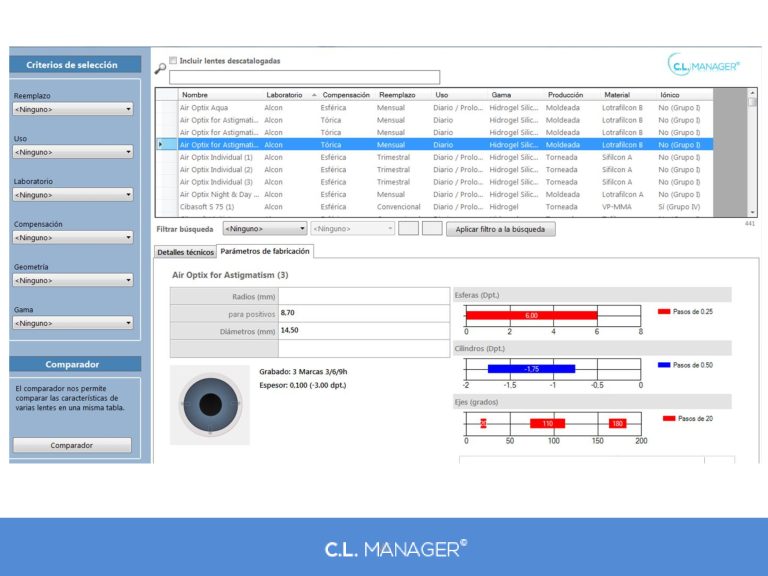Click the 14,50 diameter value cell
Image resolution: width=768 pixels, height=576 pixels.
364,331
